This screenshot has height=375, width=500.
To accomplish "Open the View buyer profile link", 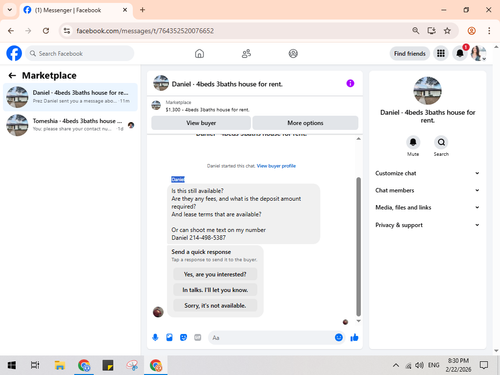I will [x=276, y=166].
